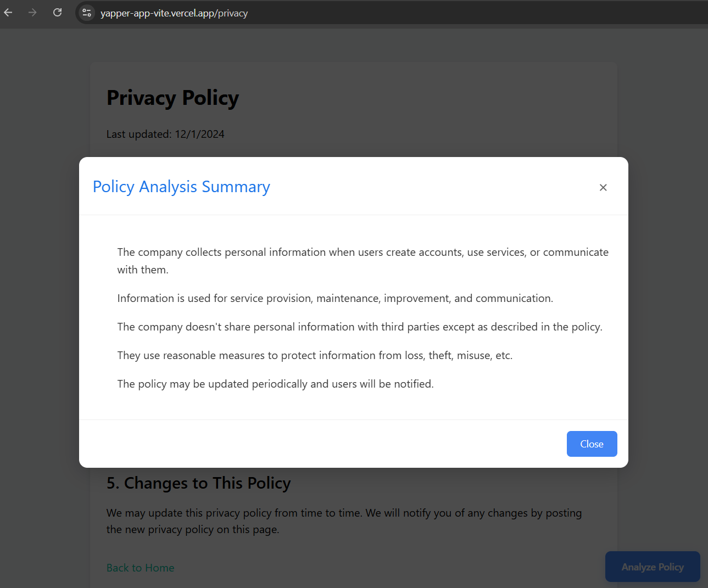Click the browser forward arrow
The width and height of the screenshot is (708, 588).
point(33,13)
